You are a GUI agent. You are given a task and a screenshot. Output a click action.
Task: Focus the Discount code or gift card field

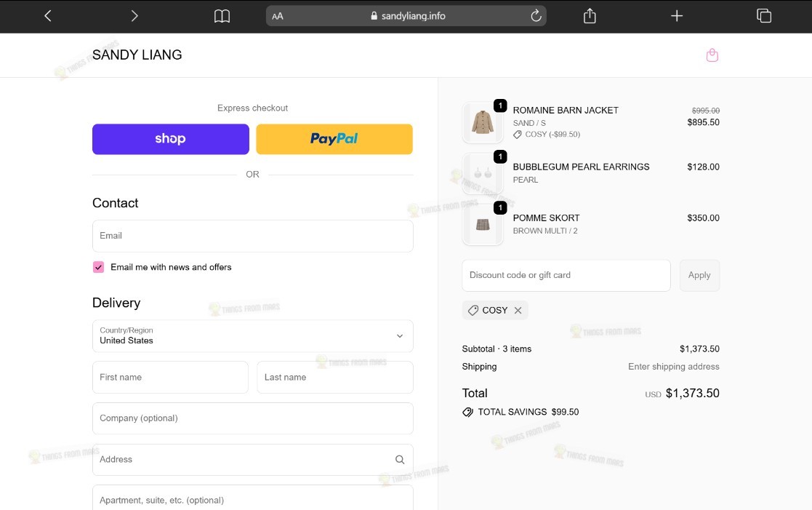pos(566,275)
